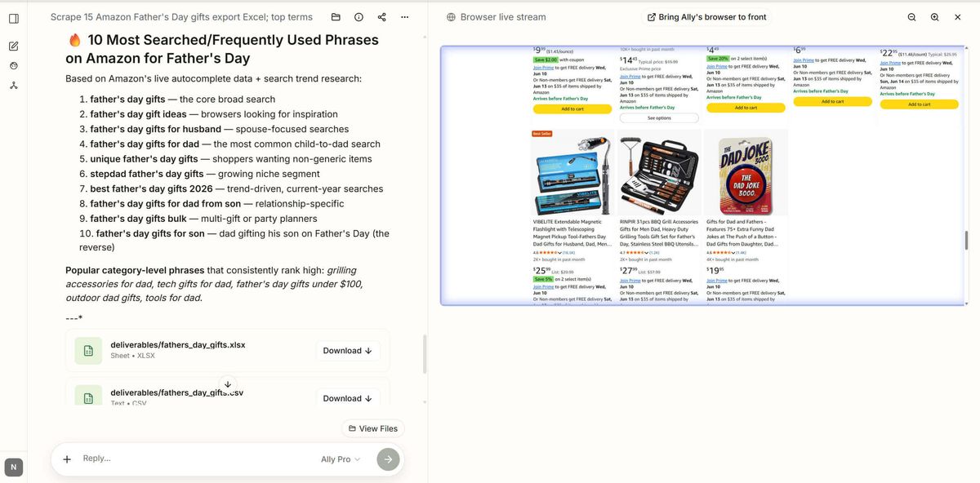
Task: Click the chat title Scrape 15 Amazon Father's Day
Action: tap(181, 17)
